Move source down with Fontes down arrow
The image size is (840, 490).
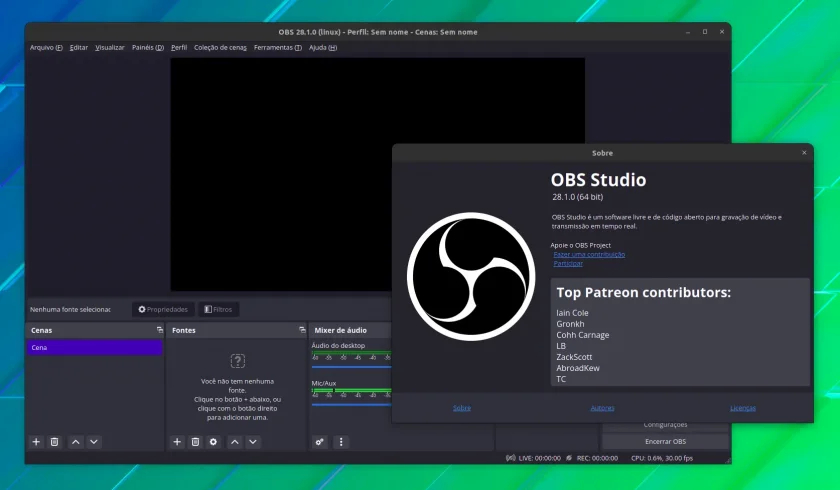pos(253,442)
